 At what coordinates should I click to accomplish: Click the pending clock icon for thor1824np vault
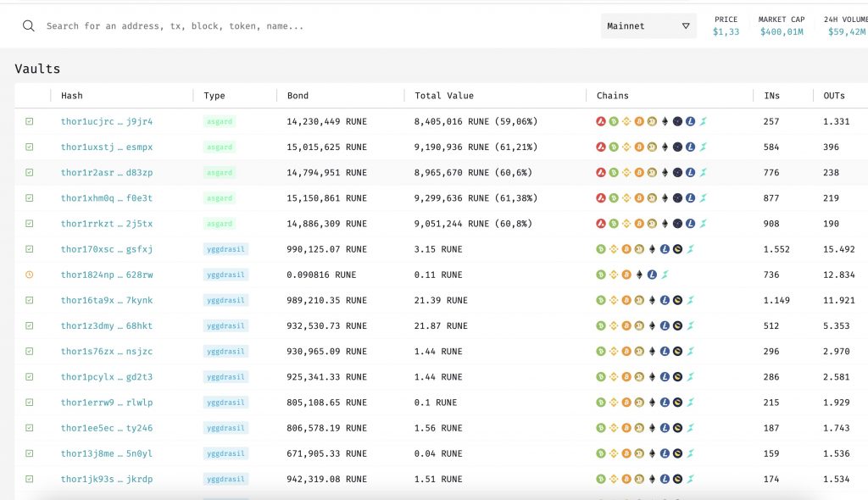click(30, 275)
